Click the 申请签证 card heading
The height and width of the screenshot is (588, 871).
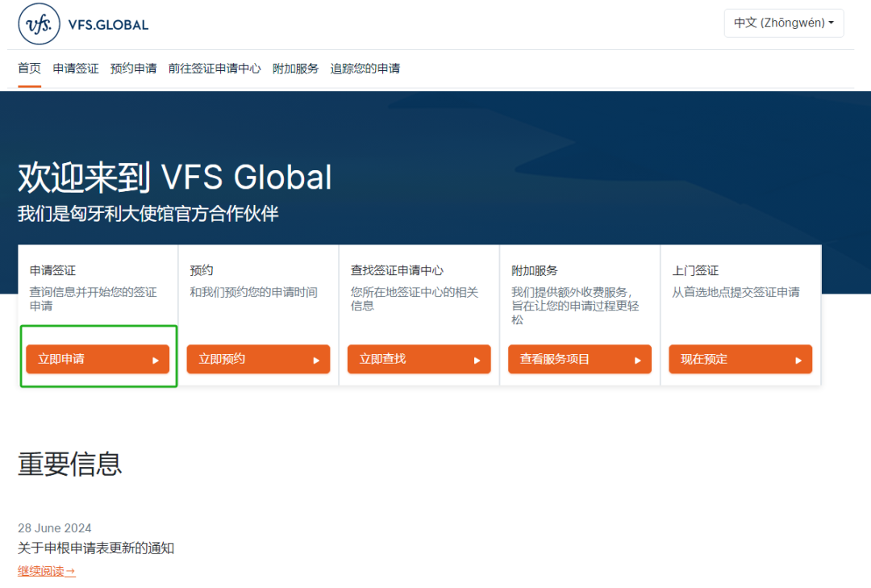point(52,271)
